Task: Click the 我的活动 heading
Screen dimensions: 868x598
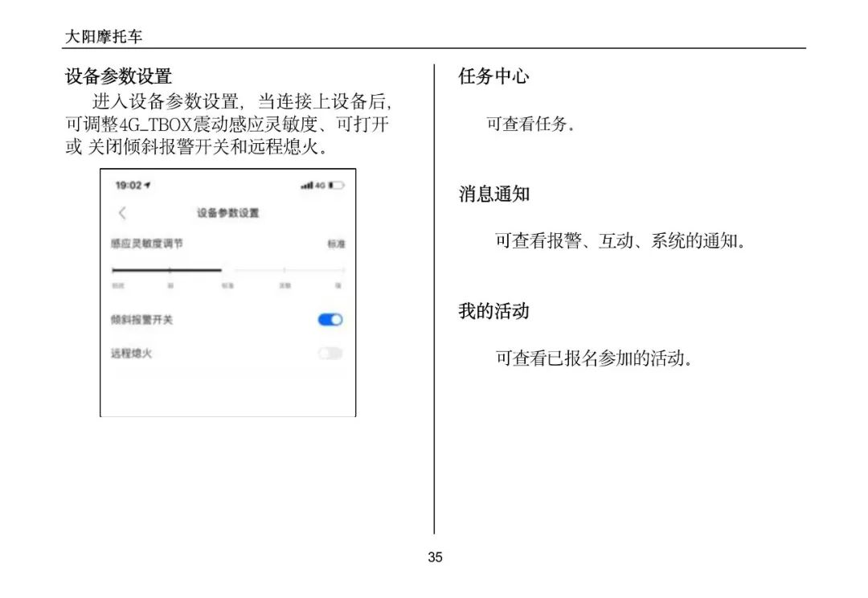Action: click(493, 311)
